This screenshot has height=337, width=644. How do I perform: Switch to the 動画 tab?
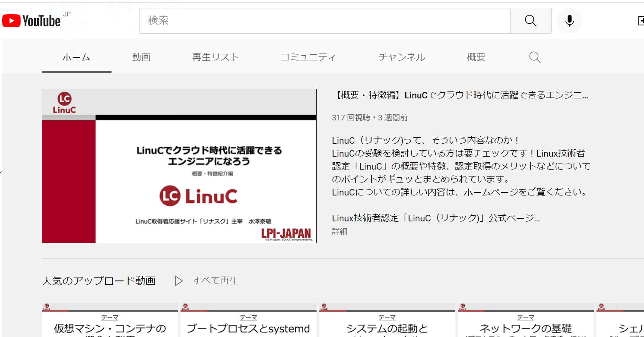pyautogui.click(x=141, y=57)
